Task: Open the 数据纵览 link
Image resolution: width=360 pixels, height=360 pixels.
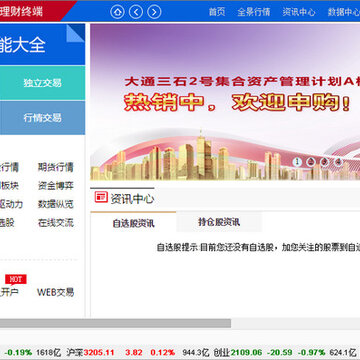Action: tap(56, 204)
